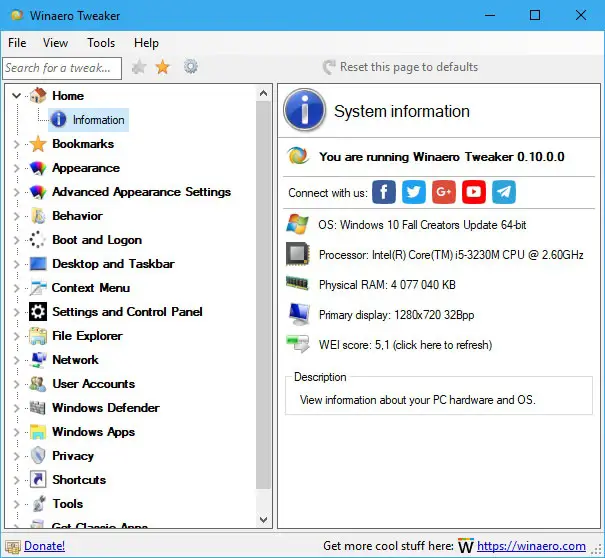Click the Context Menu icon
Image resolution: width=605 pixels, height=558 pixels.
tap(38, 288)
